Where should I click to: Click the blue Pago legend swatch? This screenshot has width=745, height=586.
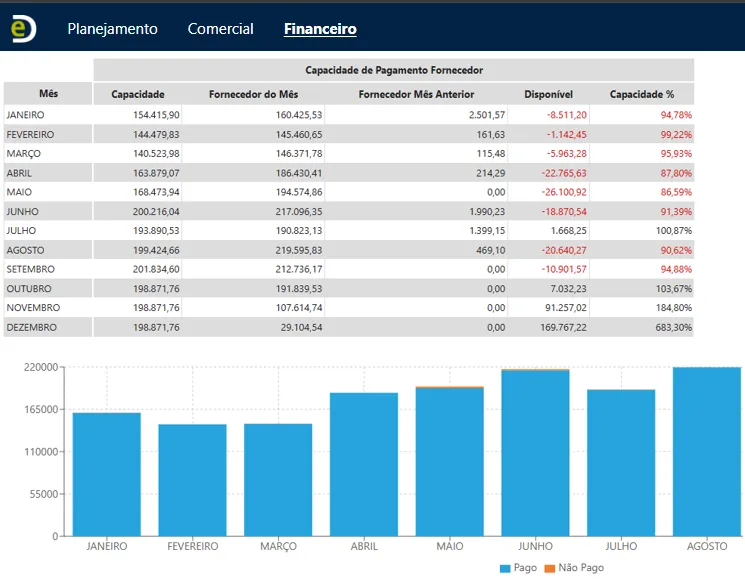pos(505,568)
